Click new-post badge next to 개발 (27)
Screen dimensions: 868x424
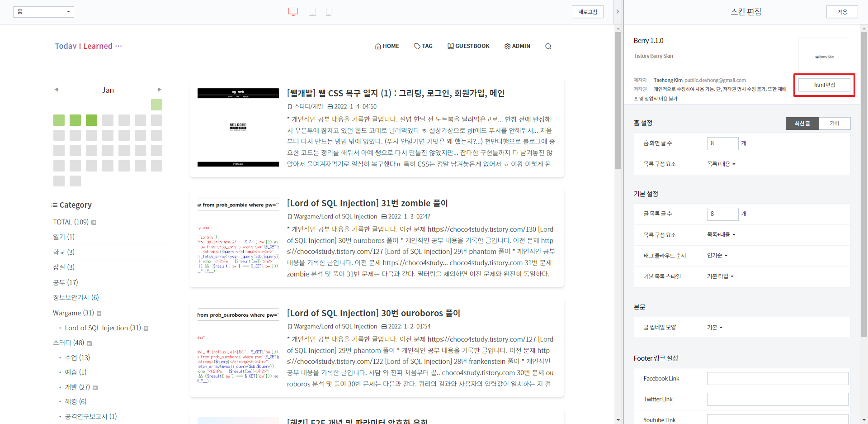click(95, 387)
